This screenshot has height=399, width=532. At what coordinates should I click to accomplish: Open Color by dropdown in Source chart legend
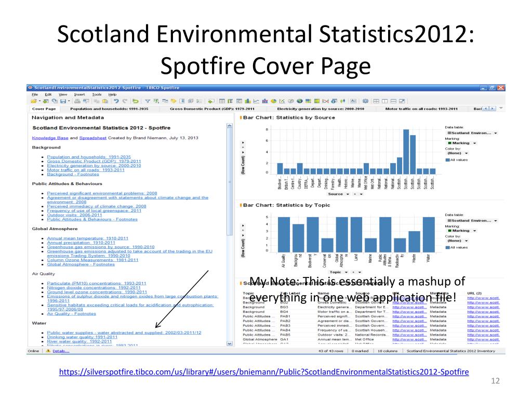coord(467,153)
